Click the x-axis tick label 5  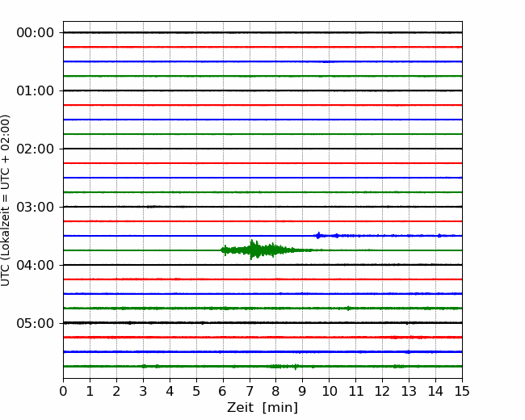196,391
